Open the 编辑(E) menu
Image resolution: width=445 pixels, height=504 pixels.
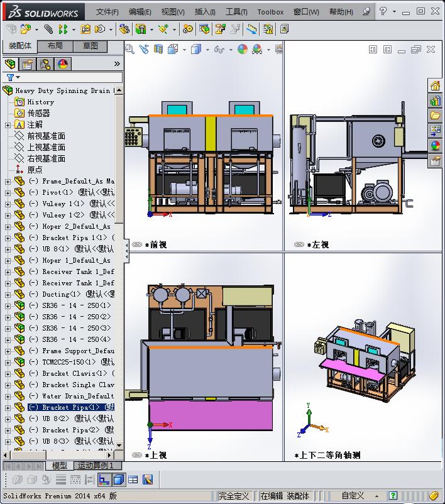[140, 12]
